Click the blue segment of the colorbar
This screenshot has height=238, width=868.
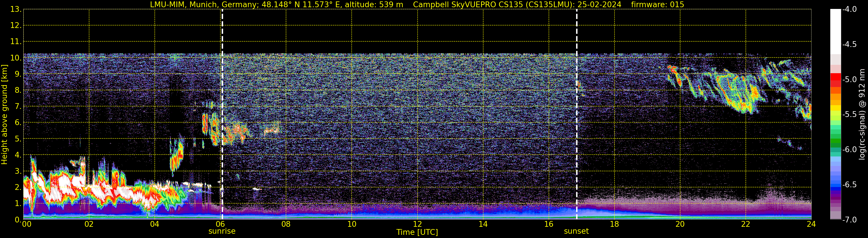point(836,185)
